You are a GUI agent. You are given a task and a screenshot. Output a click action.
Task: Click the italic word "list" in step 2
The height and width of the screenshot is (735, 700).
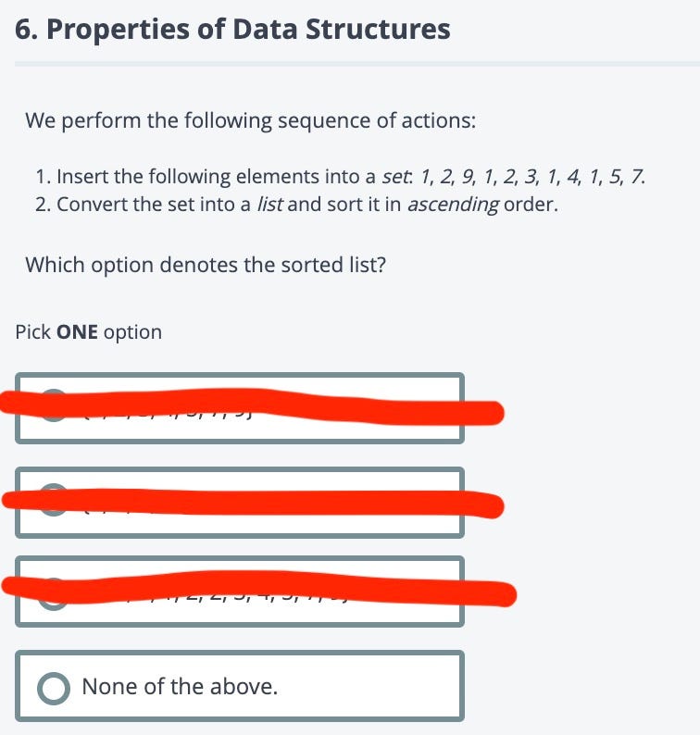[x=269, y=205]
